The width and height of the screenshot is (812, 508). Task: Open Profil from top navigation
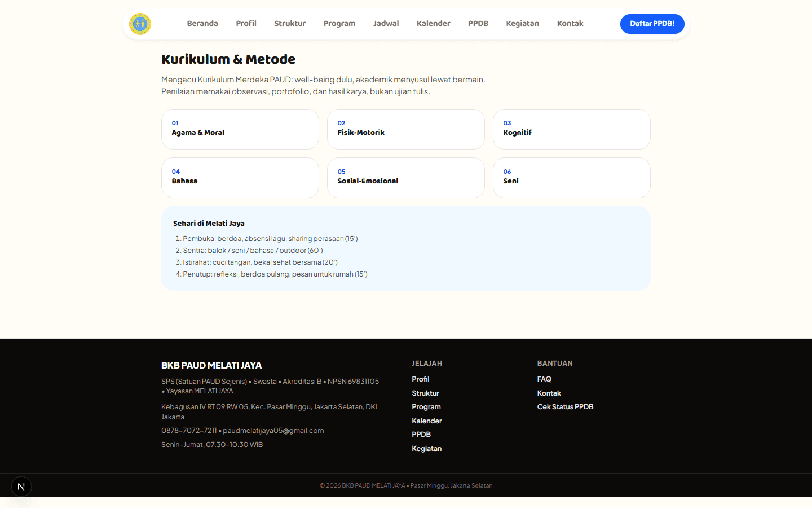[246, 24]
